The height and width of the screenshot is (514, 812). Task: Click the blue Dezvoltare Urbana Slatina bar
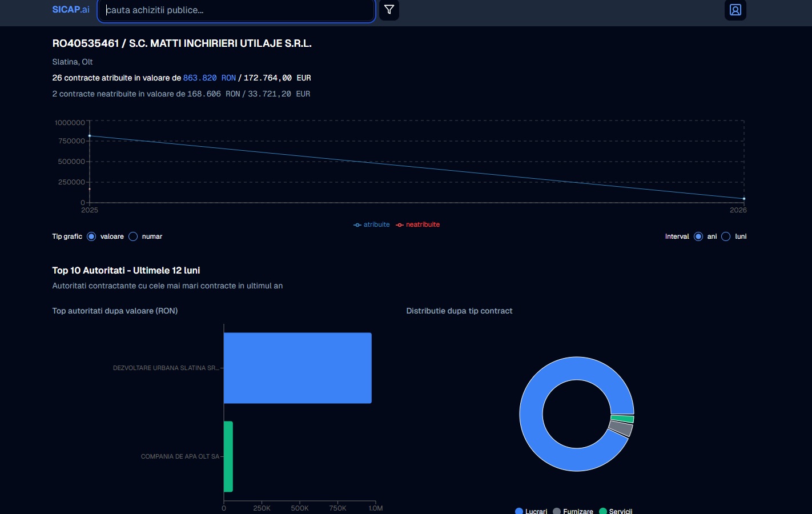tap(298, 368)
